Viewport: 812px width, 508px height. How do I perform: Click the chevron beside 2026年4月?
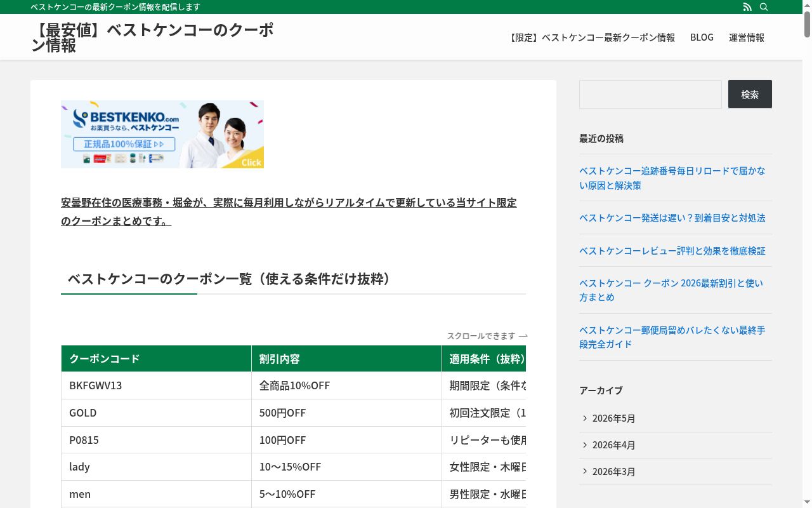click(585, 444)
